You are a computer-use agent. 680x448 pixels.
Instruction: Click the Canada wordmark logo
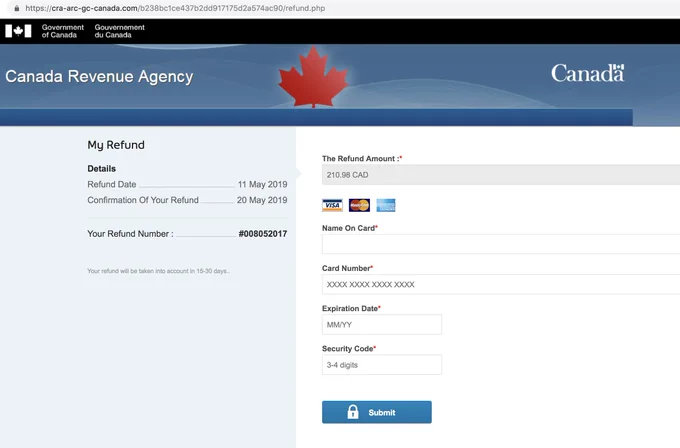(x=588, y=73)
